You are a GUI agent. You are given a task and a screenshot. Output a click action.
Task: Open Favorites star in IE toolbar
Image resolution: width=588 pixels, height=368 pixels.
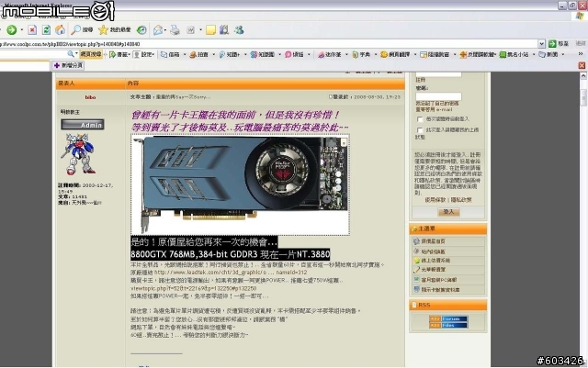coord(114,30)
